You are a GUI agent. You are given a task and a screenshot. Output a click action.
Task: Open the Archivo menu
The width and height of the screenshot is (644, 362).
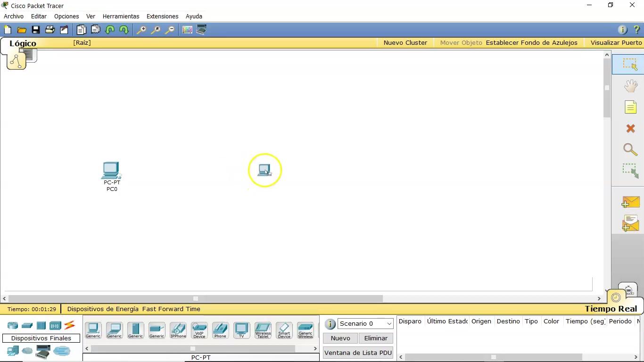[x=14, y=16]
